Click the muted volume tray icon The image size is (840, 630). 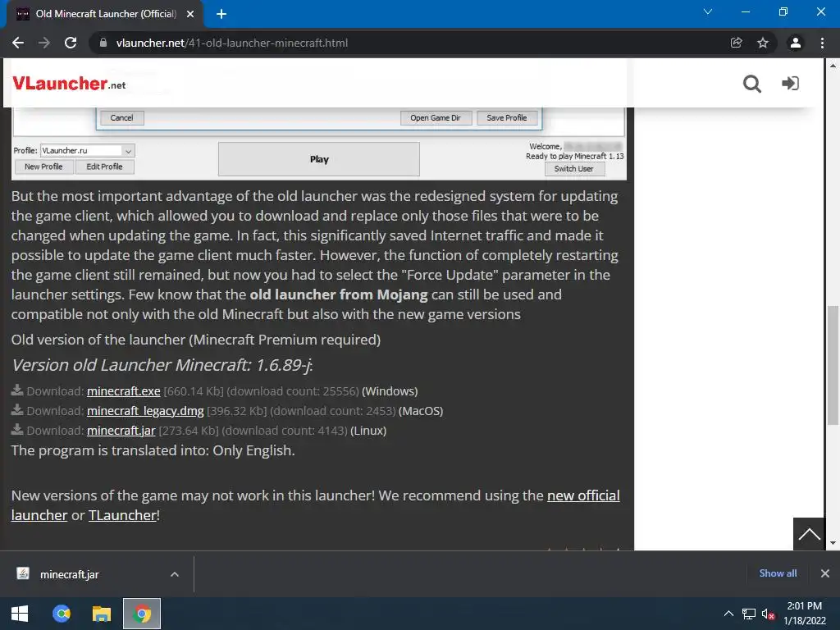(768, 614)
